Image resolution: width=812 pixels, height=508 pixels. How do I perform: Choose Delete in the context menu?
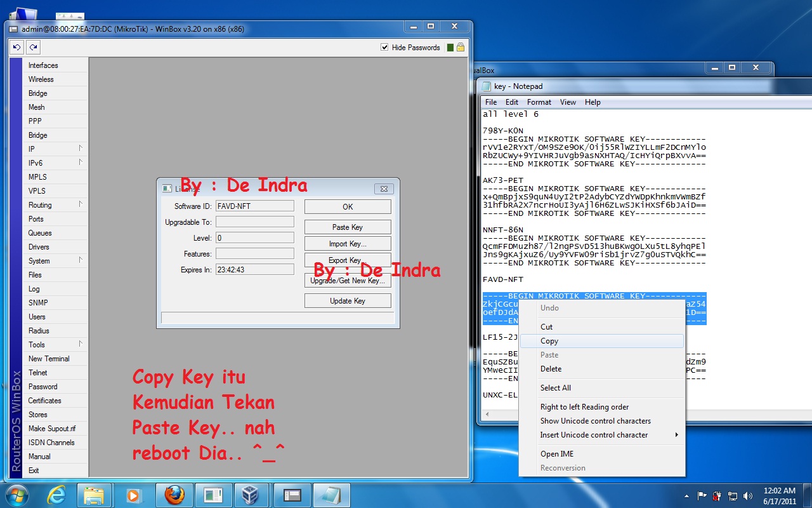601,369
